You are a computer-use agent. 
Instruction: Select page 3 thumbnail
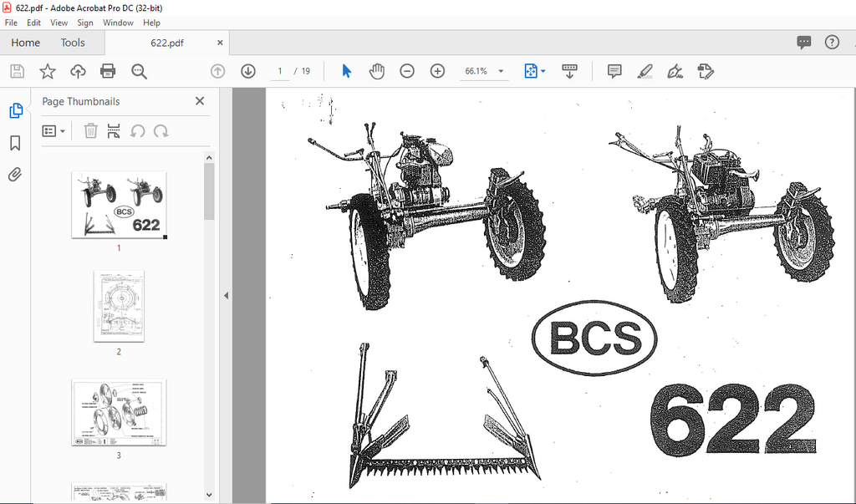click(x=119, y=412)
